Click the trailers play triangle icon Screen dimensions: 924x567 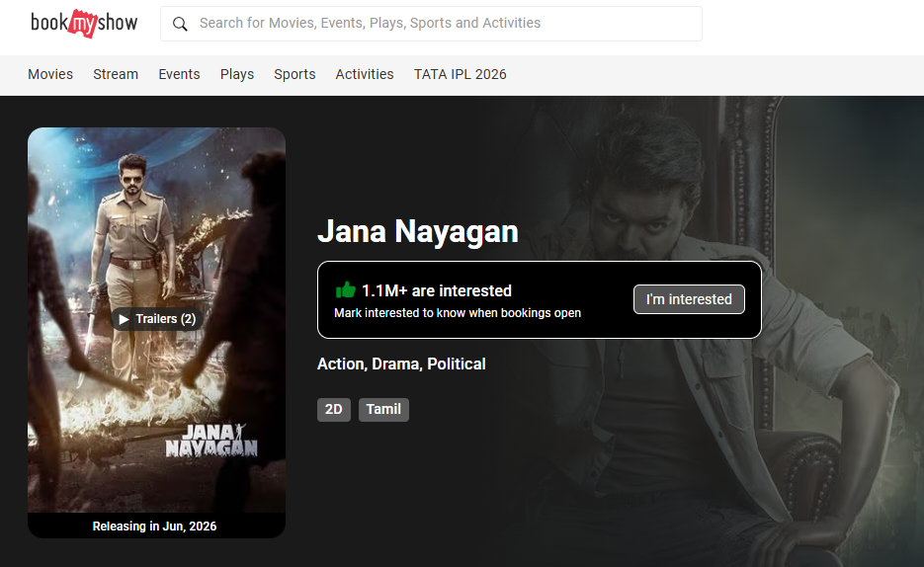(x=124, y=319)
